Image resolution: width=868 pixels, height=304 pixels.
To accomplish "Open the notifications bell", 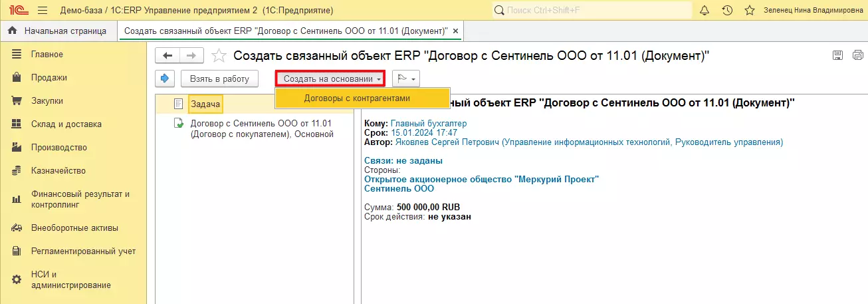I will (x=705, y=11).
